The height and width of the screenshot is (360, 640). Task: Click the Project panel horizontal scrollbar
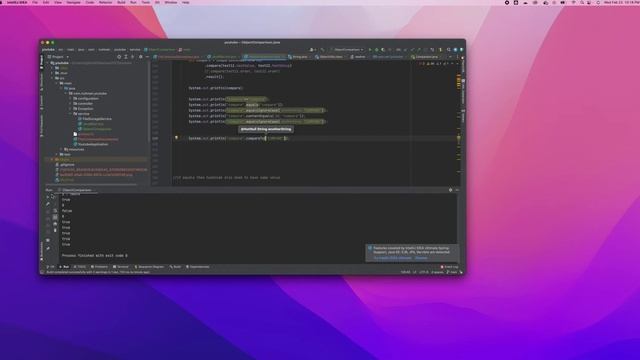coord(92,184)
